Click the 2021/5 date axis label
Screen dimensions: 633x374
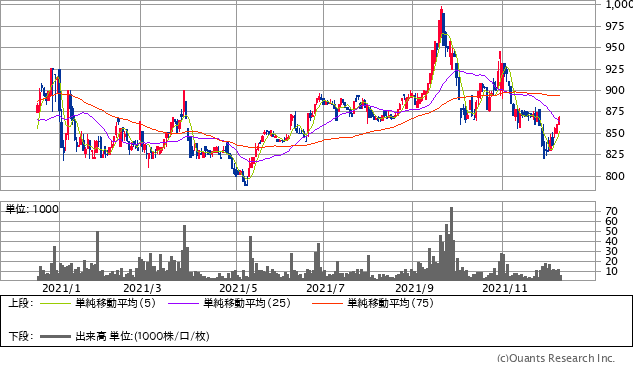tap(238, 288)
